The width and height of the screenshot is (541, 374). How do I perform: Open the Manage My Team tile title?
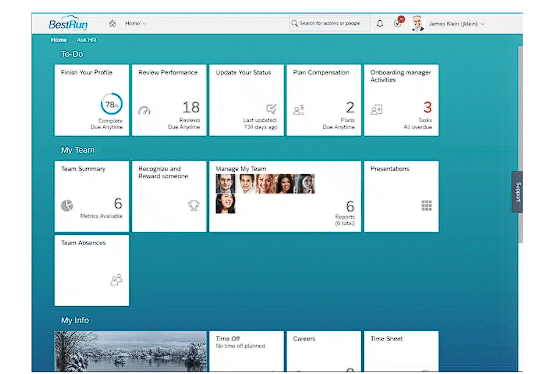tap(241, 169)
